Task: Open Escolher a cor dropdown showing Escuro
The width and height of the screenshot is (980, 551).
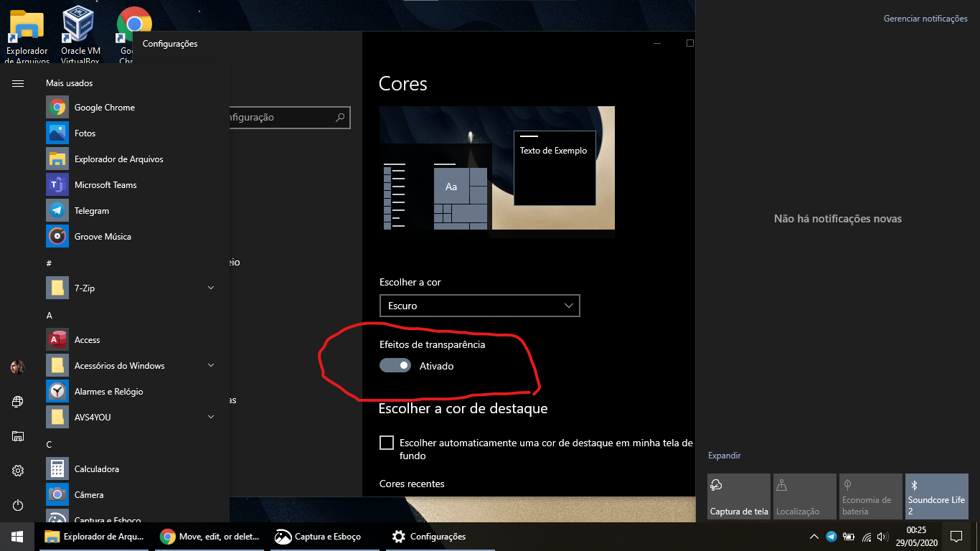Action: pyautogui.click(x=479, y=306)
